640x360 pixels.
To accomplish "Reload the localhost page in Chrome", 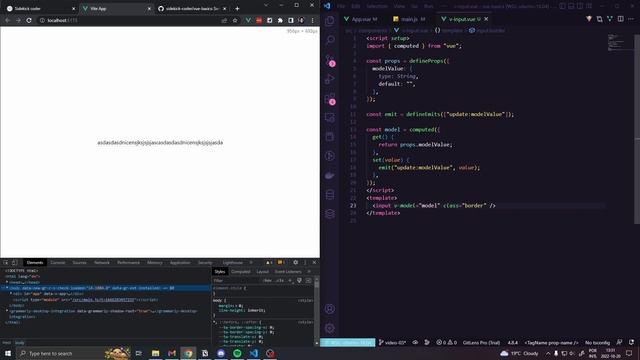I will [29, 20].
